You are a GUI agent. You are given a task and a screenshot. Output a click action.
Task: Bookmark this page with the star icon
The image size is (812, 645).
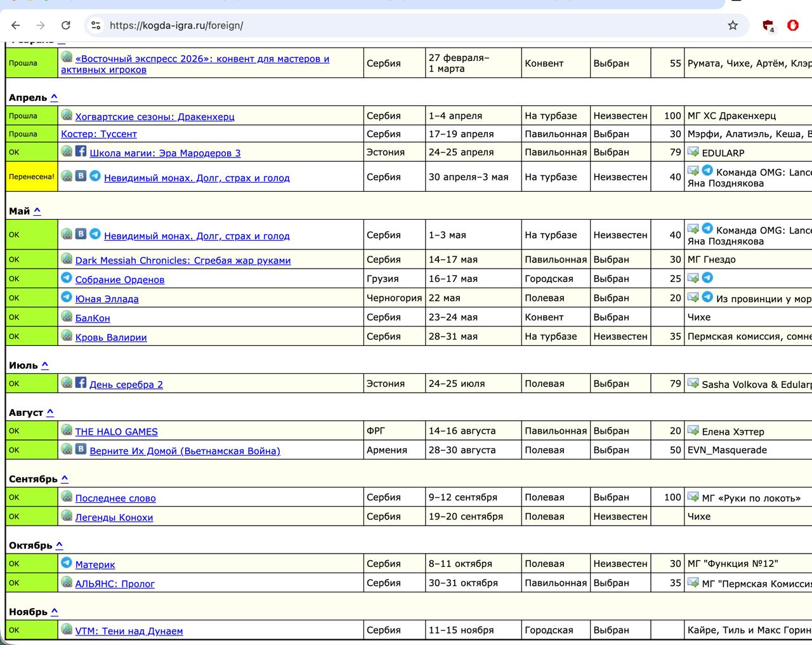click(x=733, y=25)
